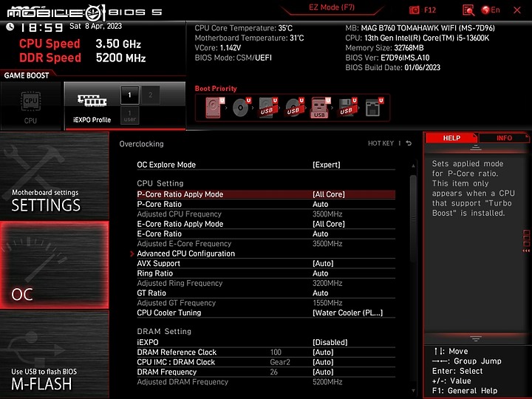Click the clock icon beside the time
532x399 pixels.
click(x=10, y=27)
